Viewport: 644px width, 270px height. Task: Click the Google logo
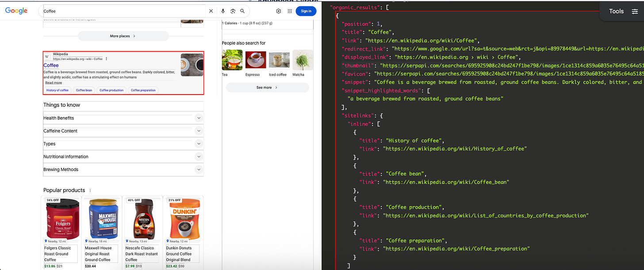pyautogui.click(x=16, y=11)
